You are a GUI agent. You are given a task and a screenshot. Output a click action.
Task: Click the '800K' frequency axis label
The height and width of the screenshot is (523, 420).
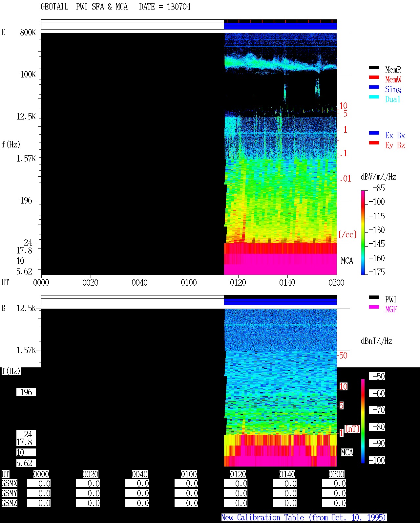tap(28, 33)
